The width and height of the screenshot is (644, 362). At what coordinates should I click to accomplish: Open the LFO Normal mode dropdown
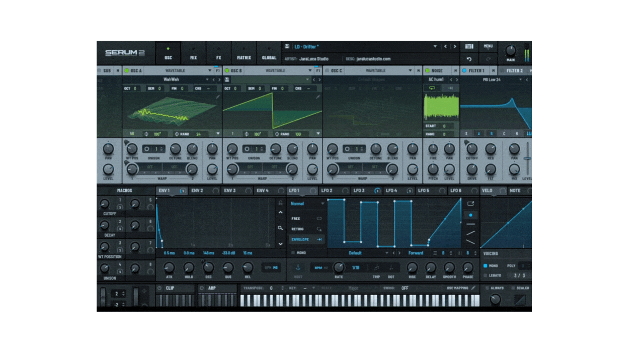click(x=322, y=204)
